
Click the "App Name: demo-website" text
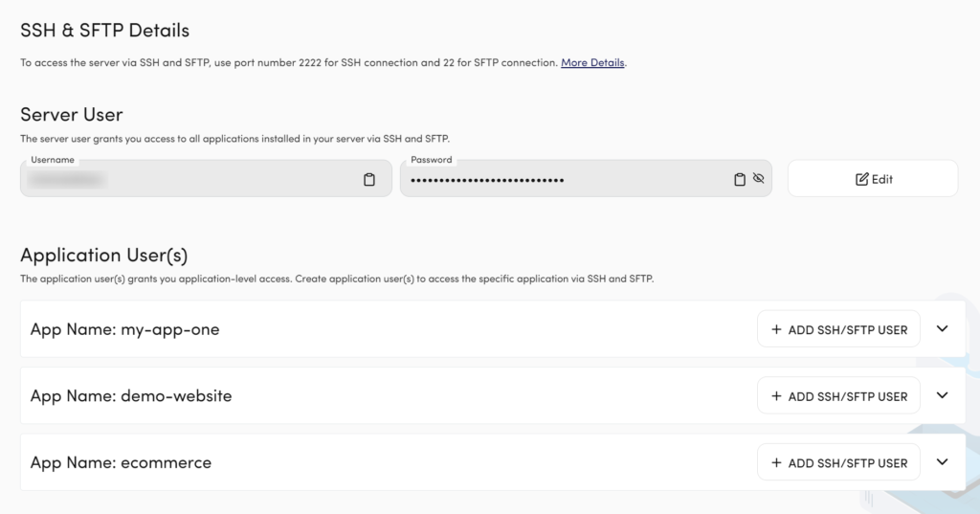131,396
